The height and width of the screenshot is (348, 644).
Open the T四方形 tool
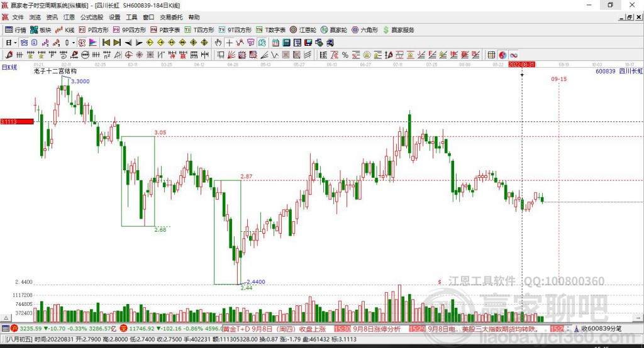[x=199, y=30]
